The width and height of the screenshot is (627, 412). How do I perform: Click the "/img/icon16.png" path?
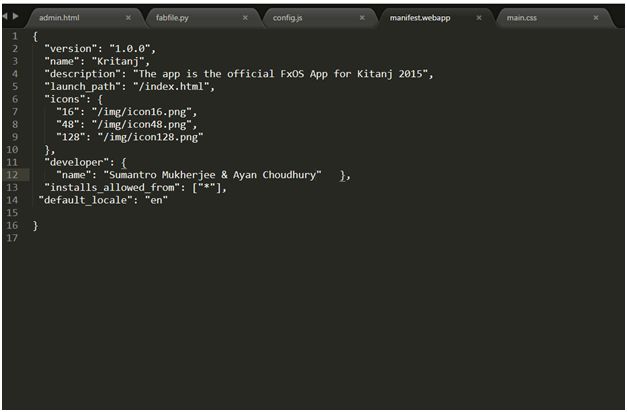point(142,112)
